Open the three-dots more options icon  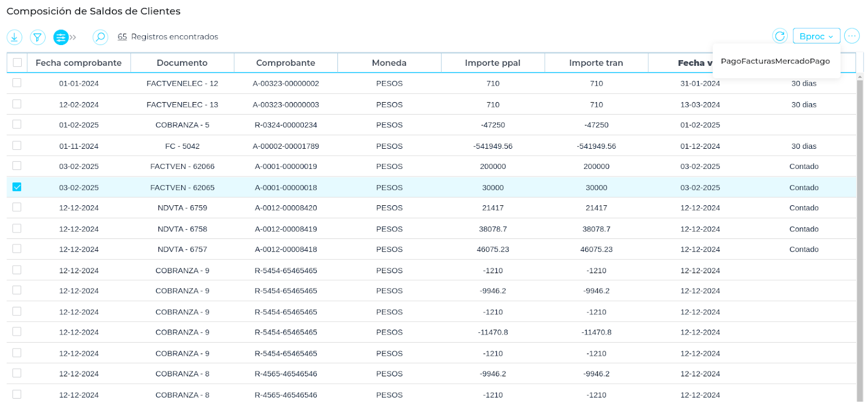pyautogui.click(x=852, y=36)
